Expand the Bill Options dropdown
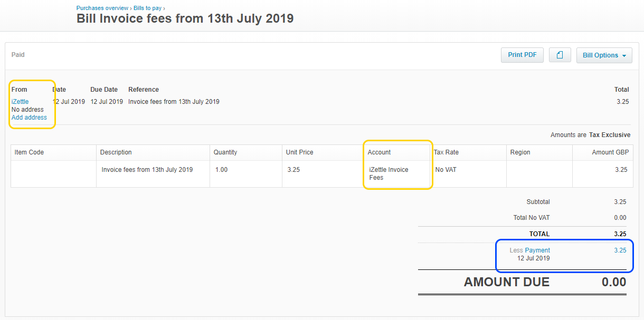Viewport: 644px width, 320px height. [x=604, y=55]
